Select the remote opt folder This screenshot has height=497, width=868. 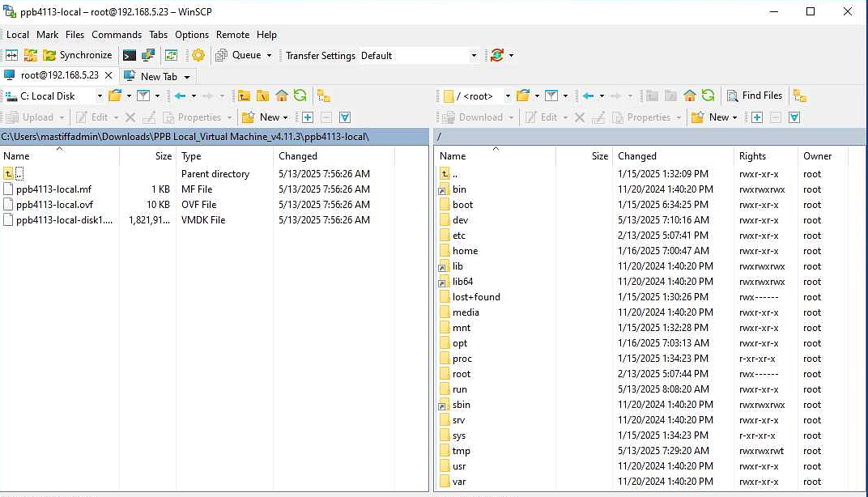[459, 344]
